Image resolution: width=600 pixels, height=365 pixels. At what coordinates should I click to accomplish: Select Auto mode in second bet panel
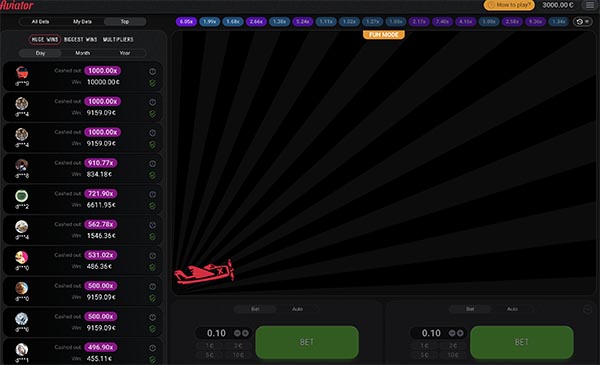[x=512, y=309]
